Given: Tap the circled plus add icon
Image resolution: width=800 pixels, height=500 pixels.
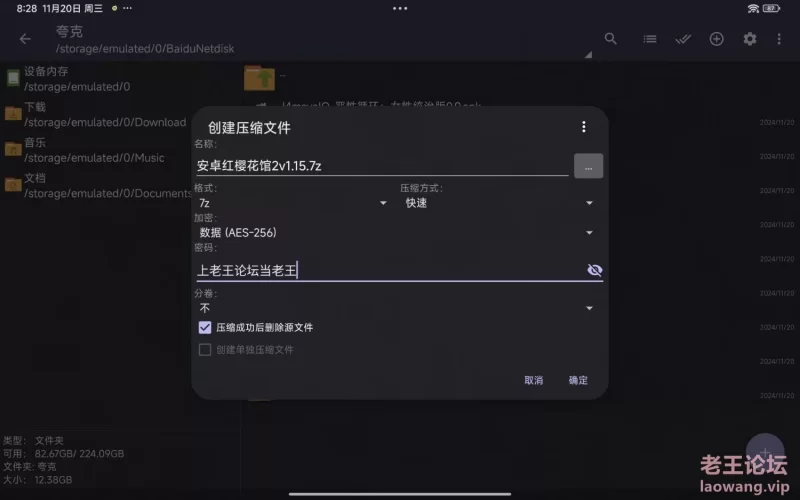Looking at the screenshot, I should pos(716,39).
